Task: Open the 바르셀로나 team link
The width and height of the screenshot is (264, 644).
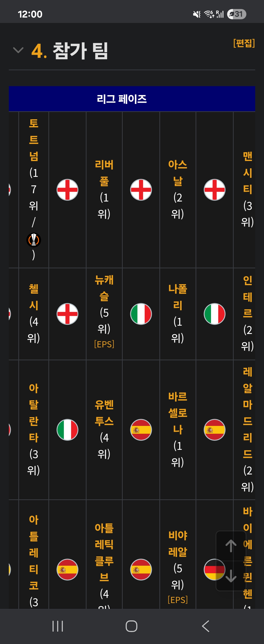Action: click(x=177, y=413)
